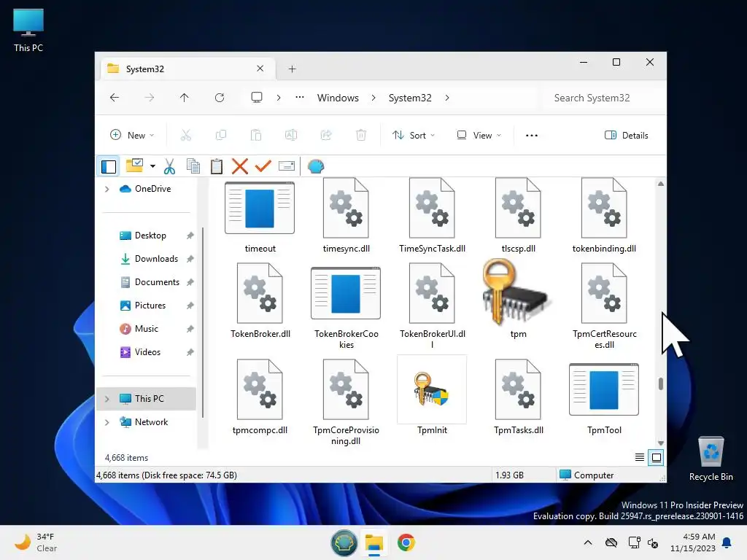Image resolution: width=747 pixels, height=560 pixels.
Task: Unpin Desktop using its pin icon
Action: click(190, 236)
